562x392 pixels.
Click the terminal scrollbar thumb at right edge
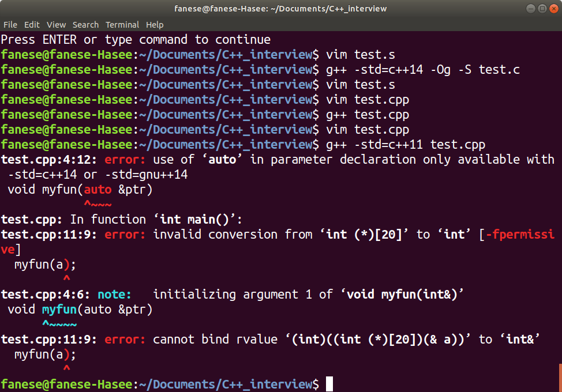[560, 378]
